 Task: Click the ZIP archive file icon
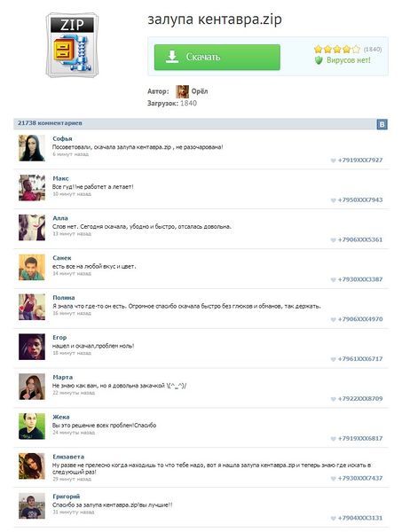pyautogui.click(x=72, y=45)
